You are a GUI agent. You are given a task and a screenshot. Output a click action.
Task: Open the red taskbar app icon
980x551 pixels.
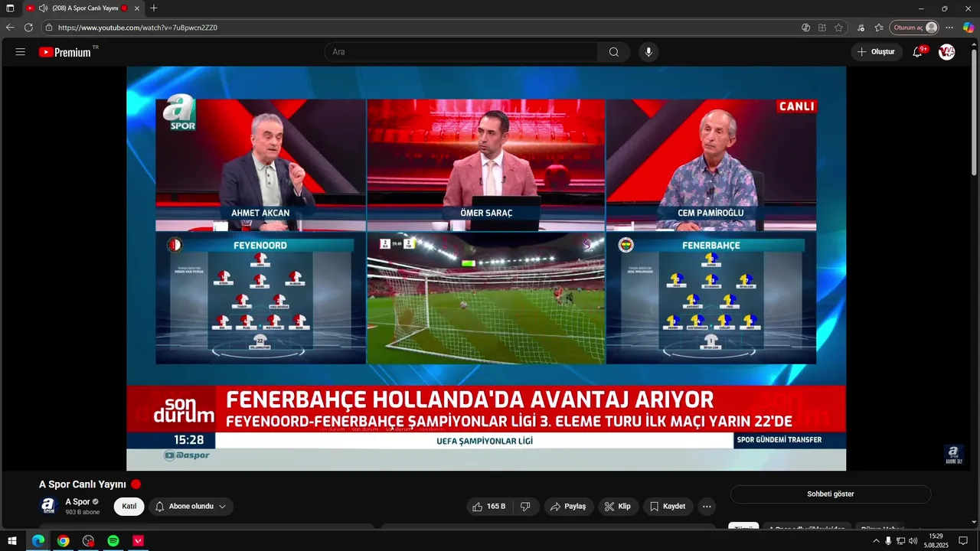pyautogui.click(x=139, y=541)
